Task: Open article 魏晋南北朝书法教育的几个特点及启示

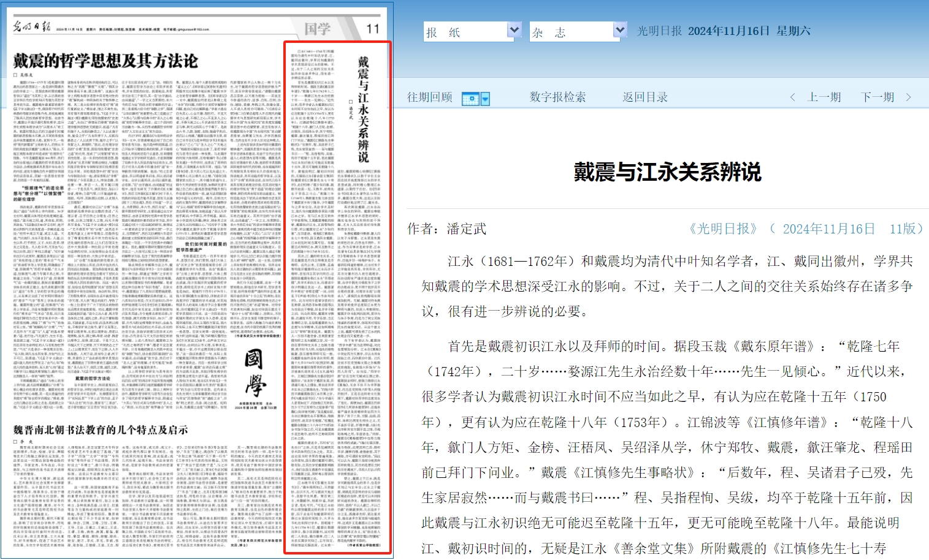Action: [101, 429]
